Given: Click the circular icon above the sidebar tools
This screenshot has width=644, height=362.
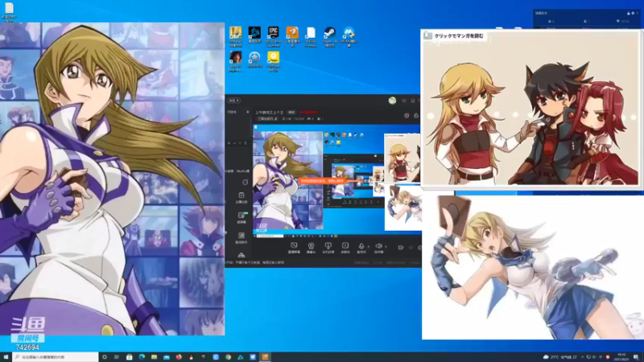Looking at the screenshot, I should [x=245, y=183].
